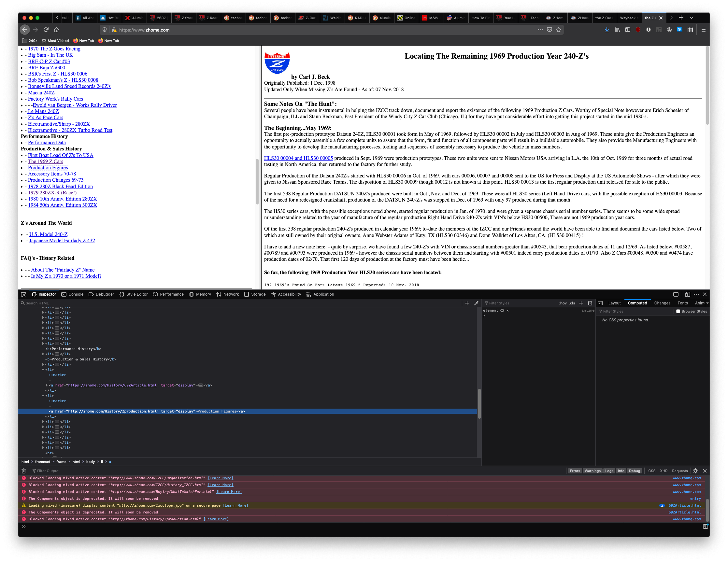
Task: Go to the Firefox home page
Action: [56, 30]
